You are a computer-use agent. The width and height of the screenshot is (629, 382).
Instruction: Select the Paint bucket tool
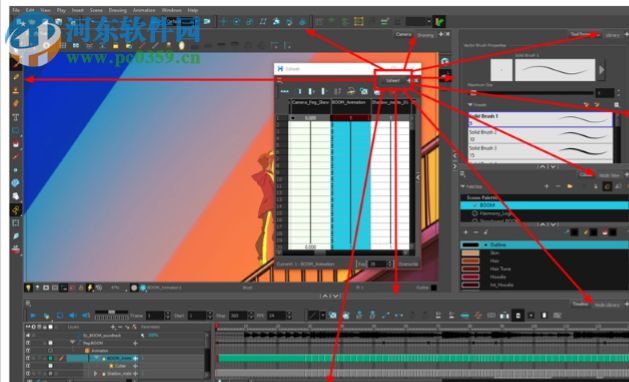tap(16, 143)
